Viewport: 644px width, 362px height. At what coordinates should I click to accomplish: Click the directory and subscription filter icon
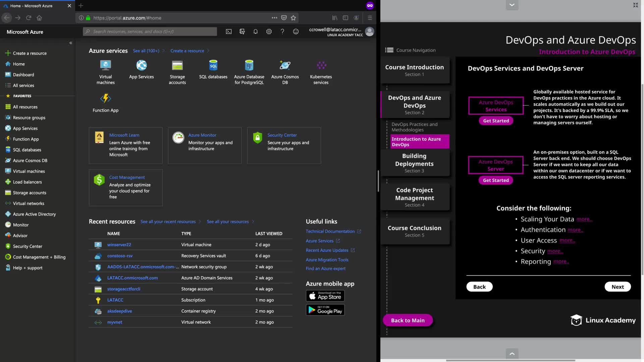[242, 32]
